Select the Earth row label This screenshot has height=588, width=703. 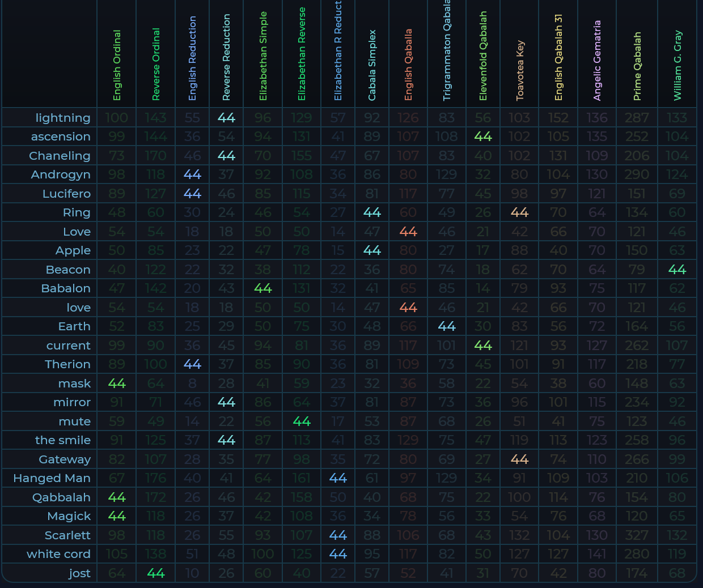click(74, 326)
